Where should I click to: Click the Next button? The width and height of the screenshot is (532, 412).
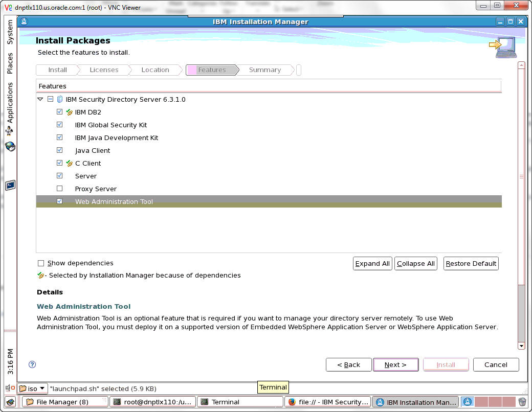[395, 365]
